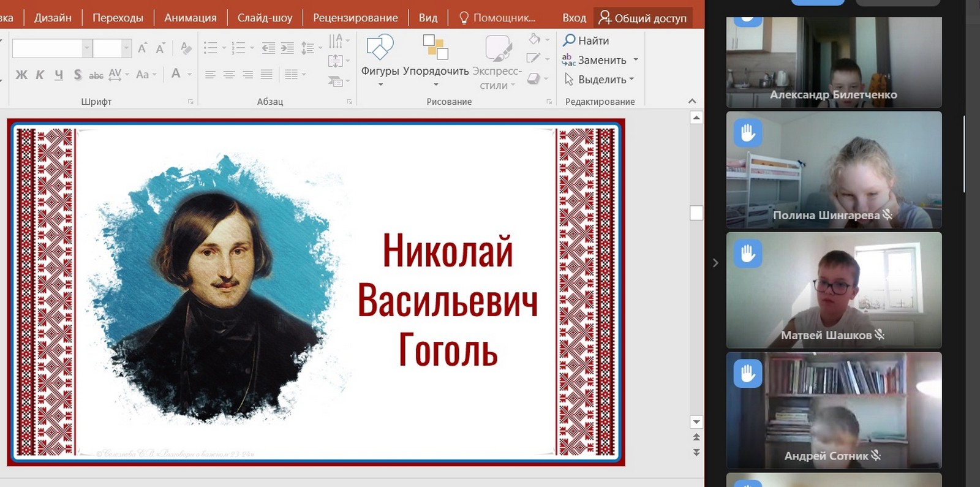980x487 pixels.
Task: Open Слайд-шоу ribbon tab
Action: pyautogui.click(x=265, y=18)
